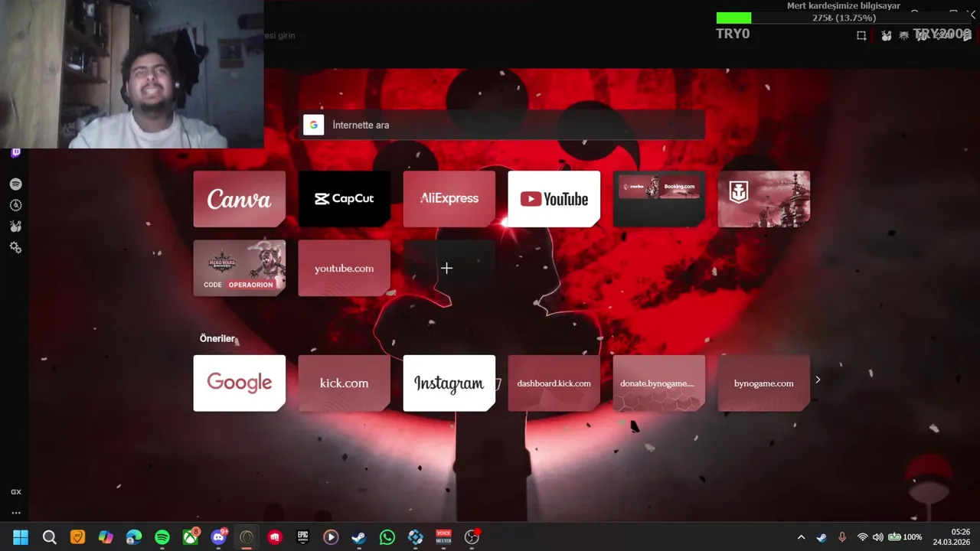Expand the system tray hidden icons

[x=802, y=537]
